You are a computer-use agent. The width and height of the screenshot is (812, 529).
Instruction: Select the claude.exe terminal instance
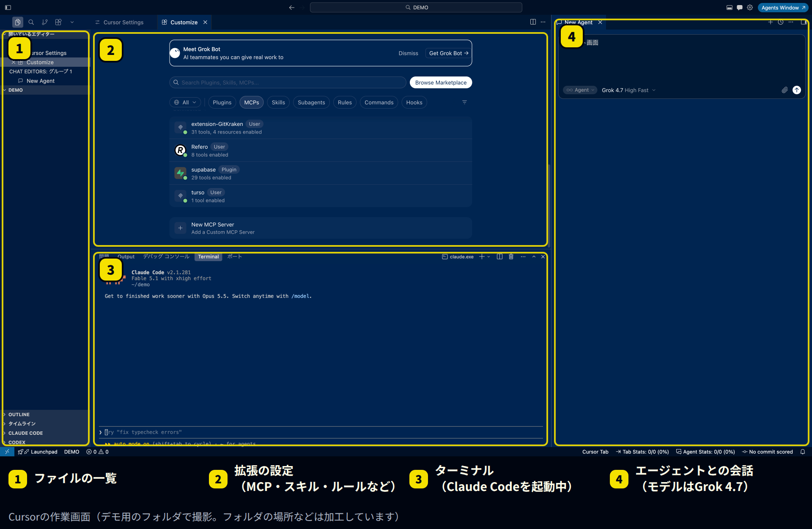[458, 256]
